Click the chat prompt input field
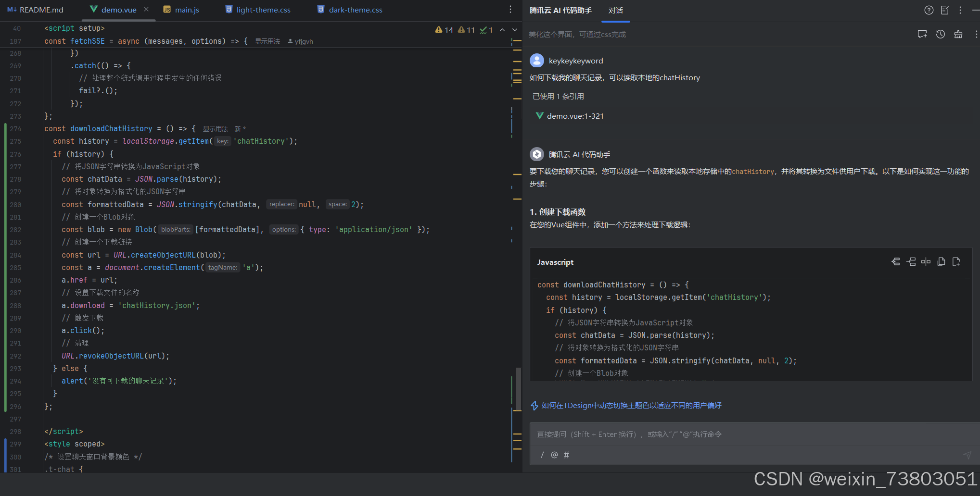980x496 pixels. pos(754,434)
